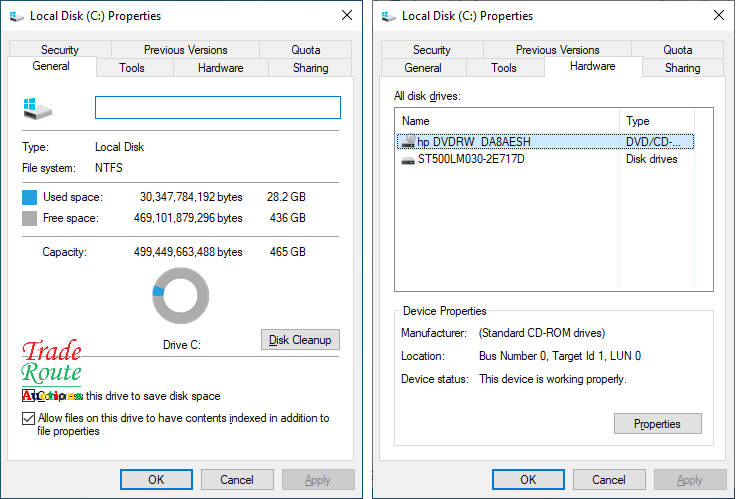Close the dialog showing the Hardware tab
Viewport: 740px width, 499px height.
717,16
